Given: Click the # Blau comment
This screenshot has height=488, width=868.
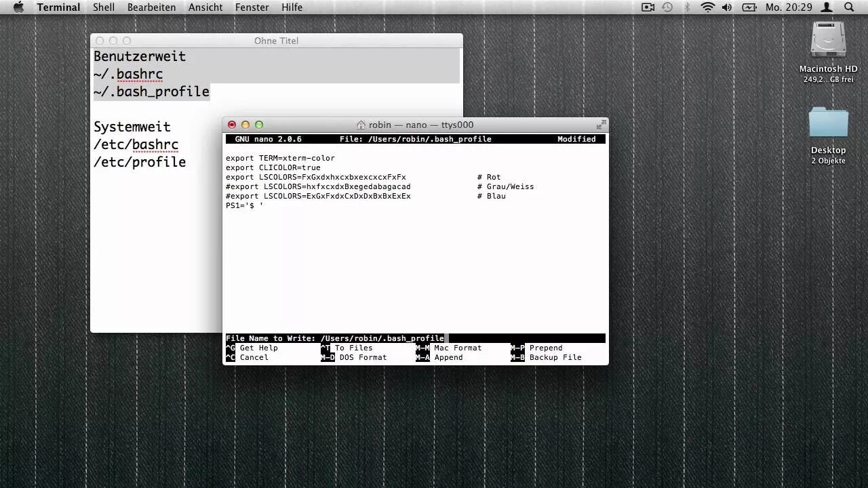Looking at the screenshot, I should click(x=491, y=196).
